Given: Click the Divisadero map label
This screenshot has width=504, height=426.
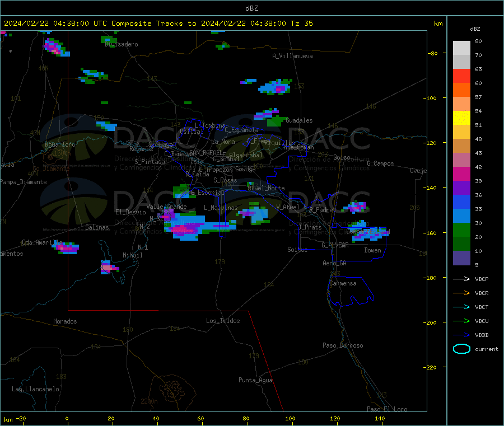Looking at the screenshot, I should 122,44.
